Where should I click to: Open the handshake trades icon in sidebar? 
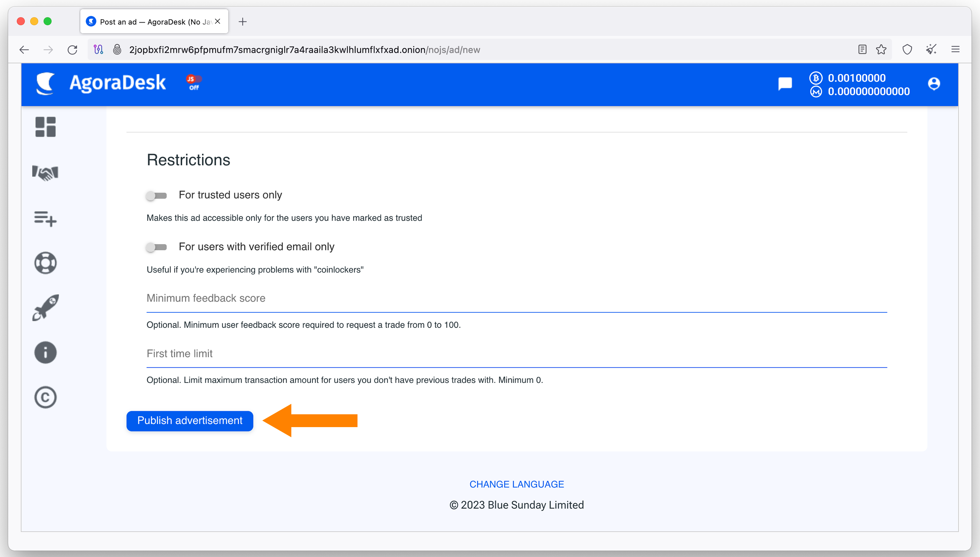point(46,173)
